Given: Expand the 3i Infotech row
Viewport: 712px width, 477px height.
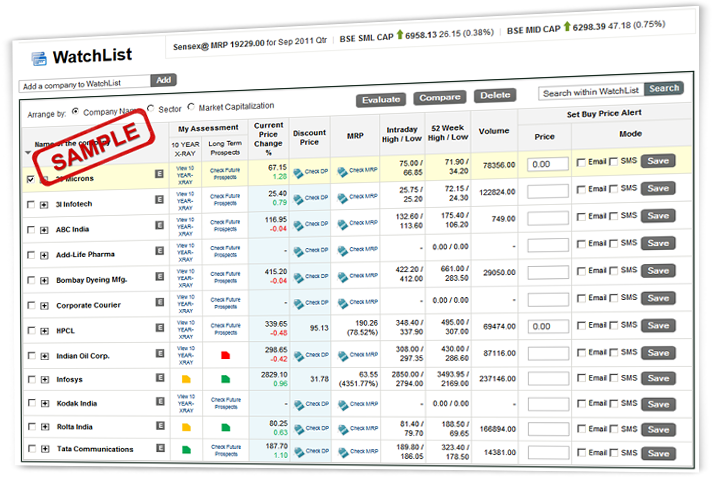Looking at the screenshot, I should click(44, 205).
